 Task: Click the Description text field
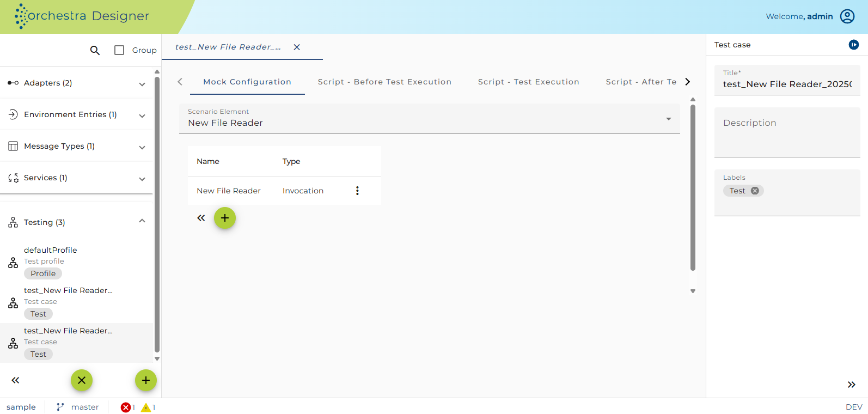click(x=787, y=132)
